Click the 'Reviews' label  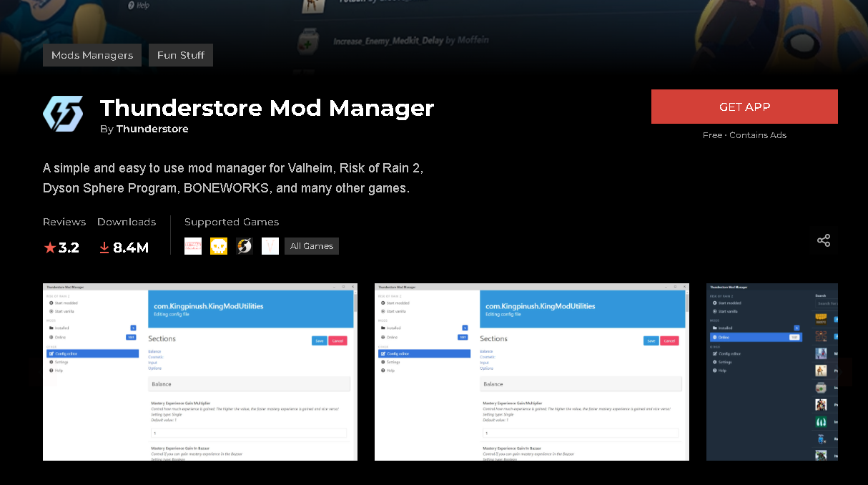click(64, 222)
